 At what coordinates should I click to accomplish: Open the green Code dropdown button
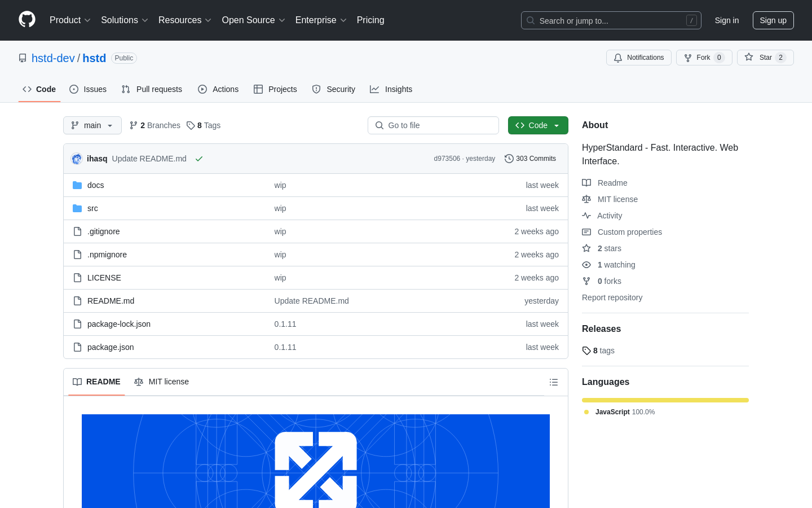click(538, 125)
